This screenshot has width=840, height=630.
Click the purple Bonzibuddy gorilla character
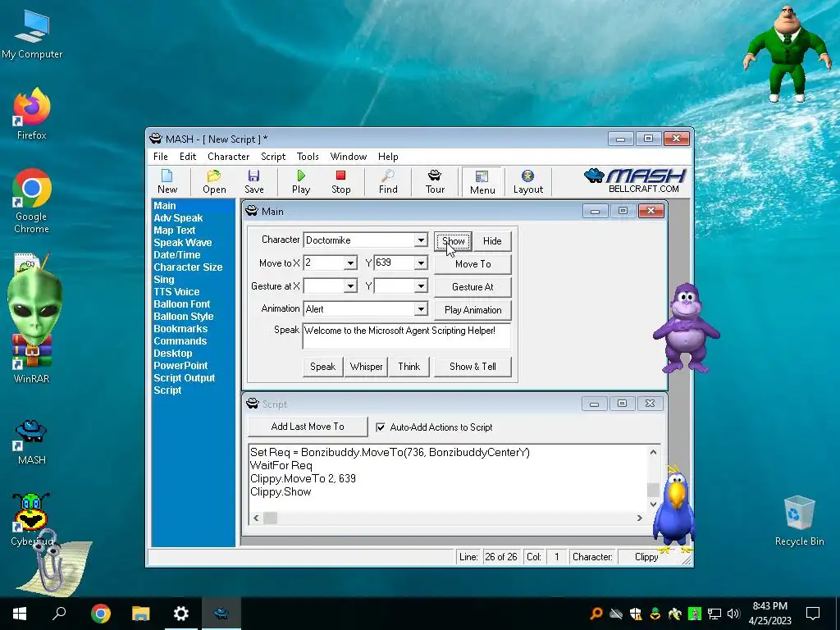(x=687, y=328)
